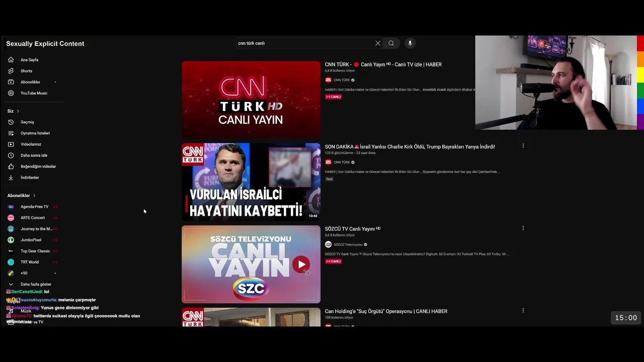Select Geçmiş menu label
Image resolution: width=644 pixels, height=362 pixels.
point(27,122)
